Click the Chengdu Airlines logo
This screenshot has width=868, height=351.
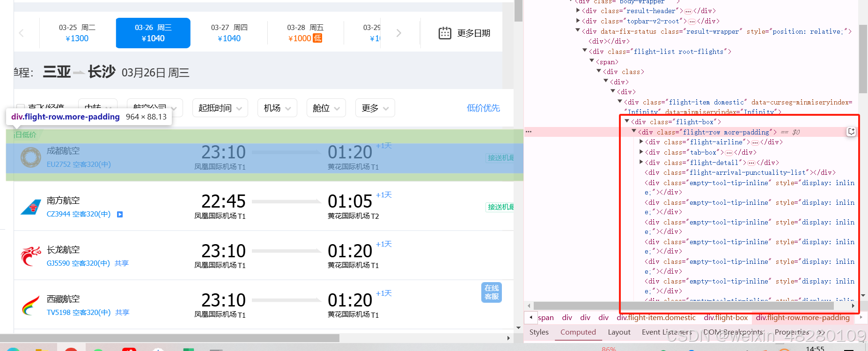click(31, 157)
